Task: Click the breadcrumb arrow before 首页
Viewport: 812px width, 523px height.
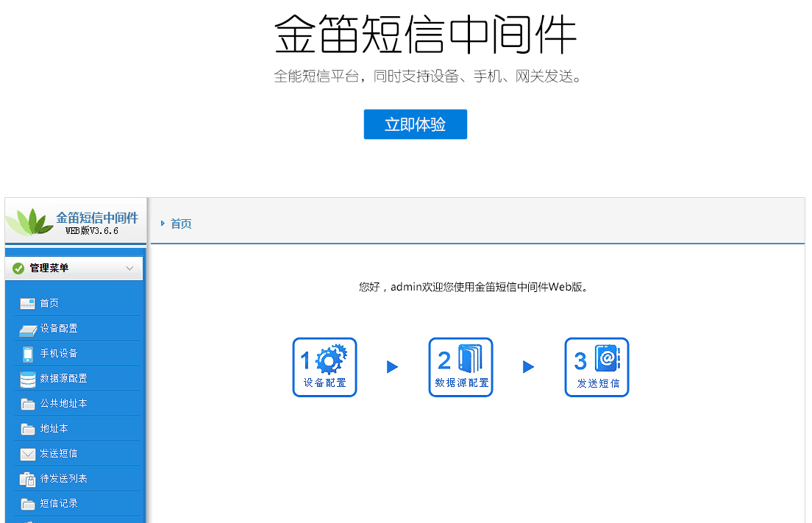Action: (x=163, y=223)
